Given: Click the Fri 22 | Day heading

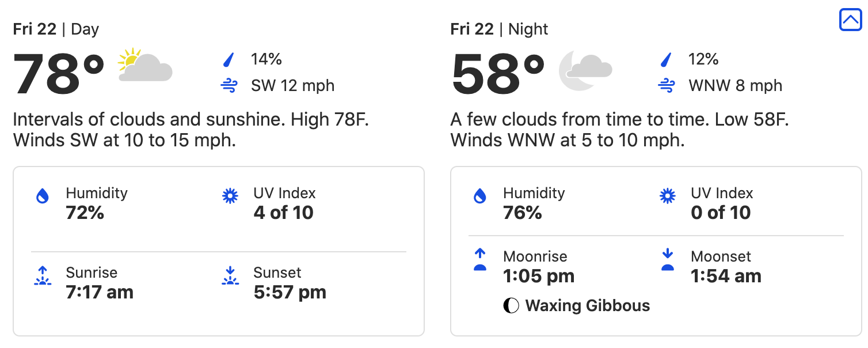Looking at the screenshot, I should click(56, 29).
